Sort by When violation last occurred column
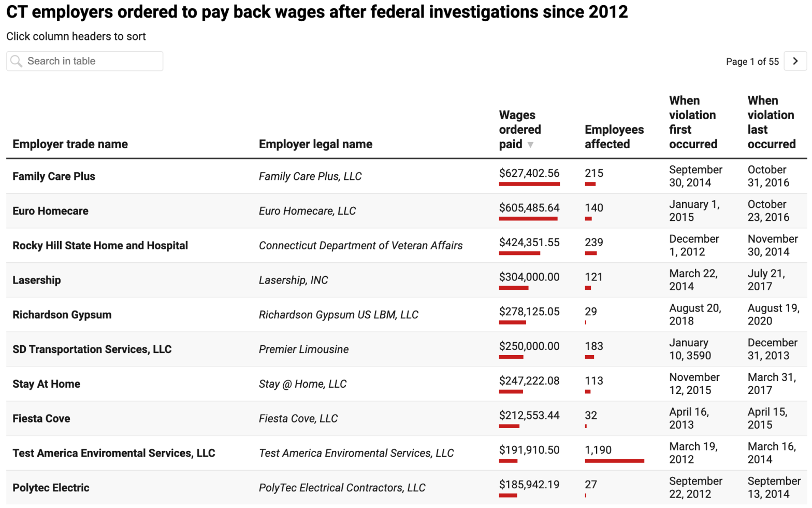This screenshot has width=812, height=508. click(x=771, y=122)
